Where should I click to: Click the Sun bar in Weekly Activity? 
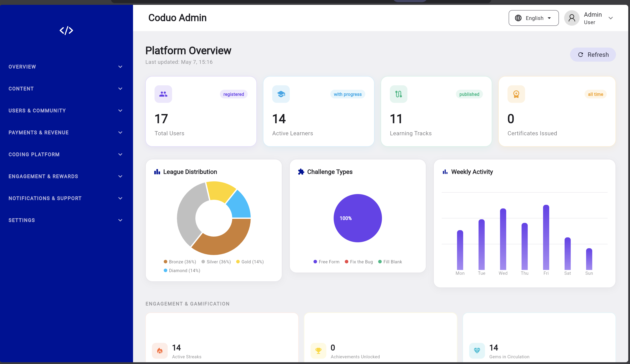589,259
